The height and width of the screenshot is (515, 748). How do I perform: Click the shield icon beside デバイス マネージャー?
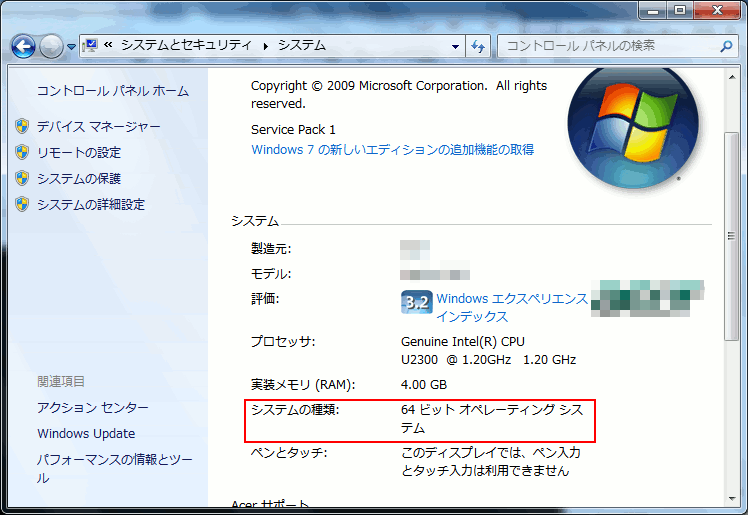pos(22,126)
